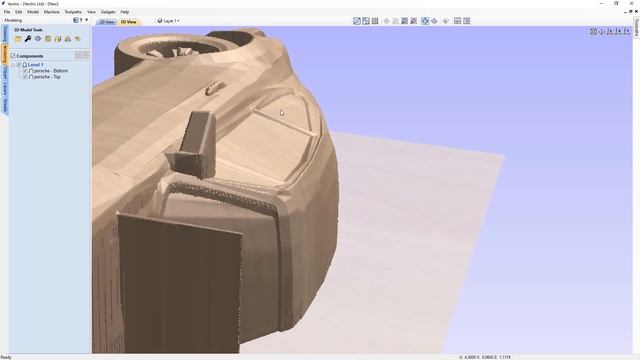The height and width of the screenshot is (360, 640).
Task: Uncheck the porsche - Bottom checkbox
Action: coord(25,71)
